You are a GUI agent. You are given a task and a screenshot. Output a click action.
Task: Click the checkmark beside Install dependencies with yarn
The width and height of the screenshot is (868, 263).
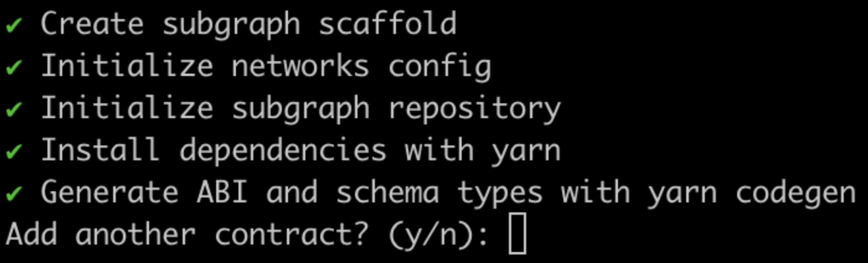14,152
